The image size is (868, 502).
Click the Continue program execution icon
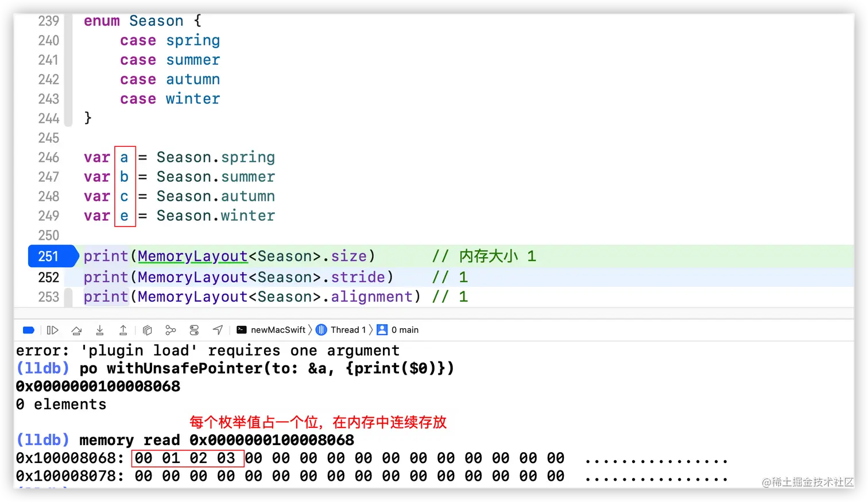point(52,330)
